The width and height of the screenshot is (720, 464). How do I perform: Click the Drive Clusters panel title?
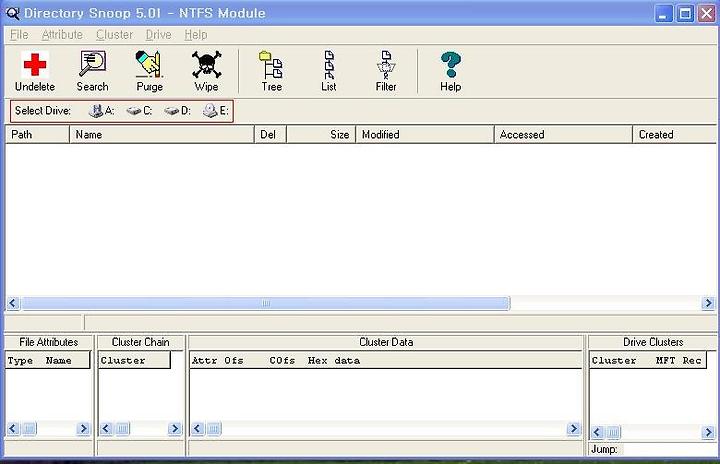[x=653, y=342]
